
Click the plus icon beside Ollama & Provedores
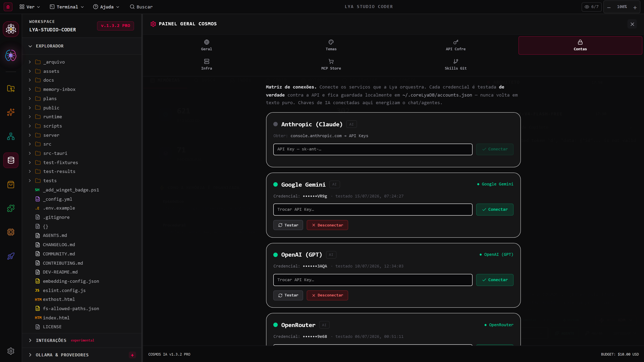[132, 355]
